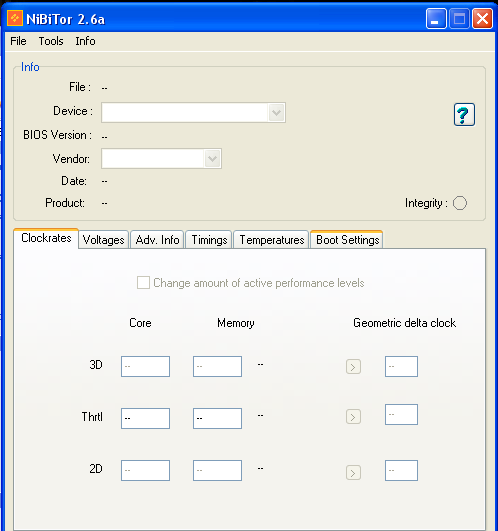
Task: Open the File menu
Action: tap(18, 41)
